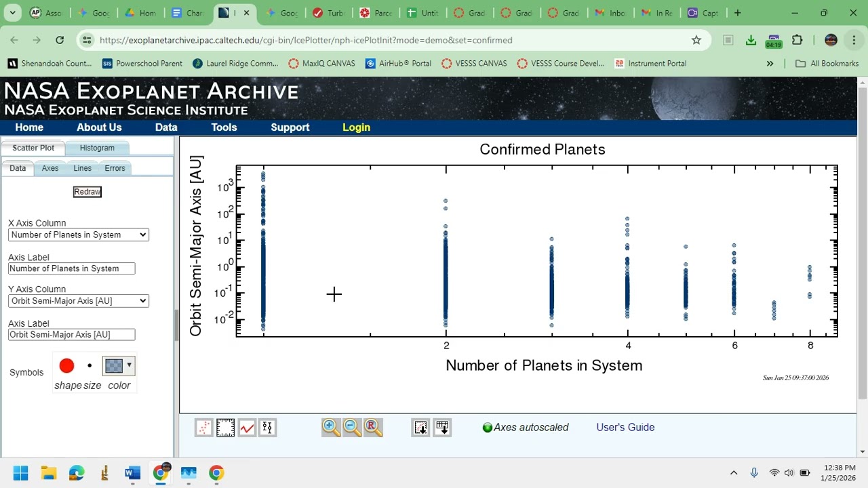Close the active exoplanet archive tab
Screen dimensions: 868x488
tap(247, 13)
